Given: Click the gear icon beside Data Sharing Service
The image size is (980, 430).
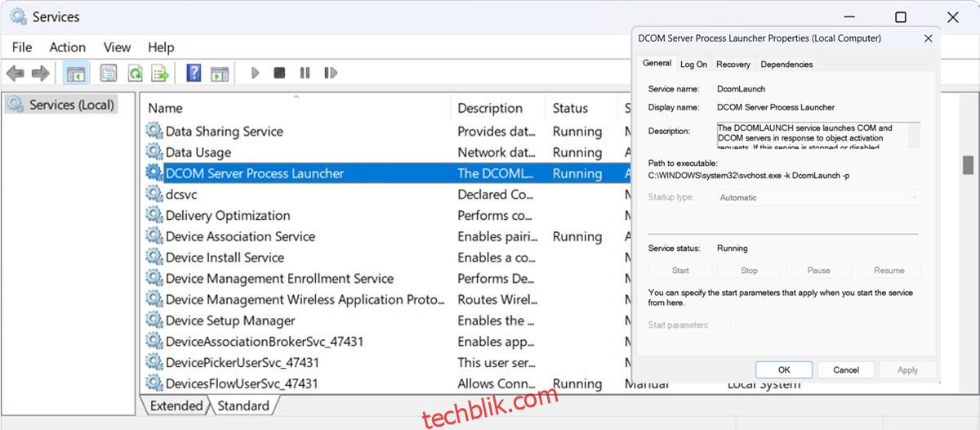Looking at the screenshot, I should point(154,131).
